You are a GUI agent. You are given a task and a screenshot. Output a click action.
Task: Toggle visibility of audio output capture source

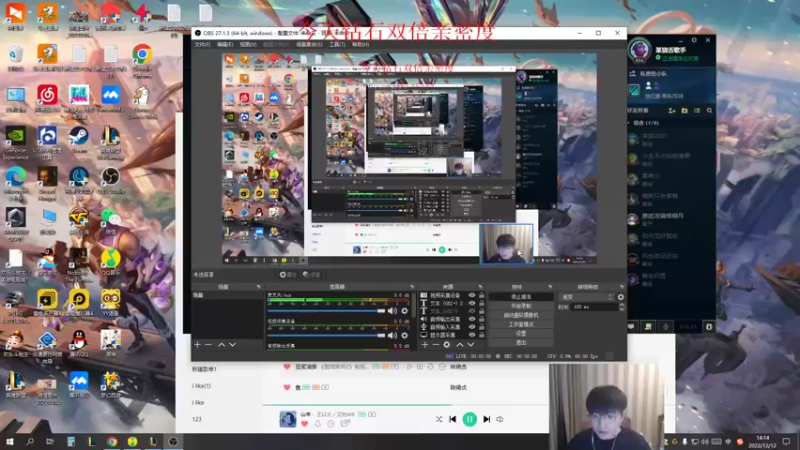click(472, 319)
